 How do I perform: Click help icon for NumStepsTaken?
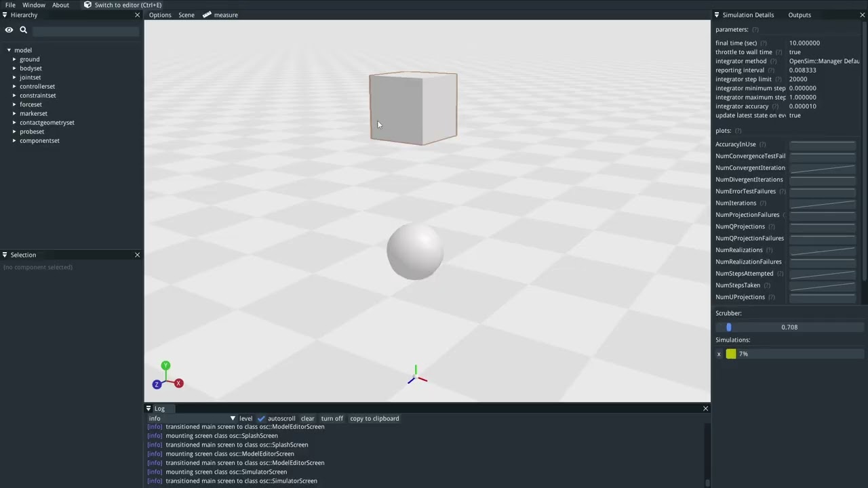pyautogui.click(x=767, y=285)
